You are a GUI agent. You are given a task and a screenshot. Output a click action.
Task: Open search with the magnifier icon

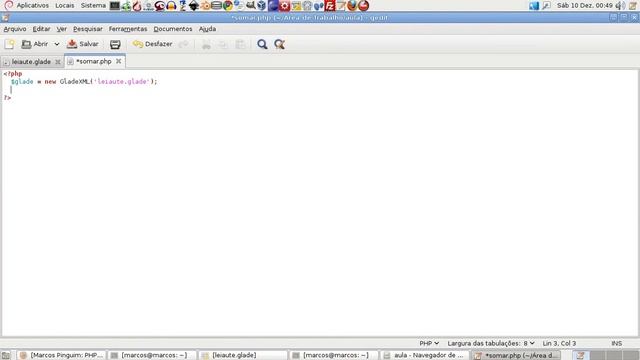pyautogui.click(x=262, y=44)
